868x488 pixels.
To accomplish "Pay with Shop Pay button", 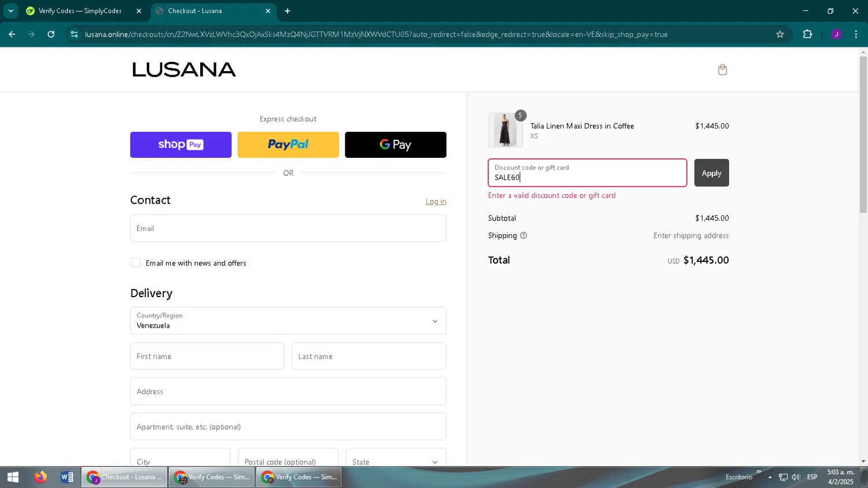I will pos(181,145).
